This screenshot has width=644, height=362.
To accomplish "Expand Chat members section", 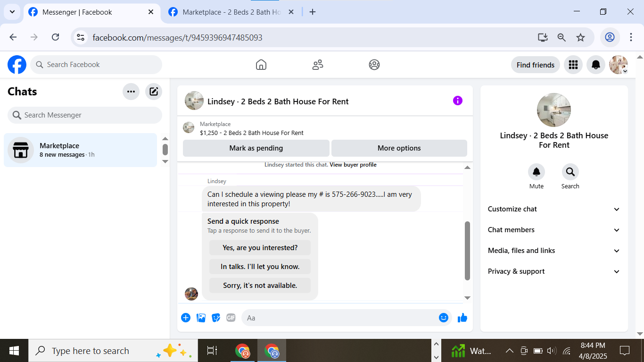I will click(x=554, y=230).
